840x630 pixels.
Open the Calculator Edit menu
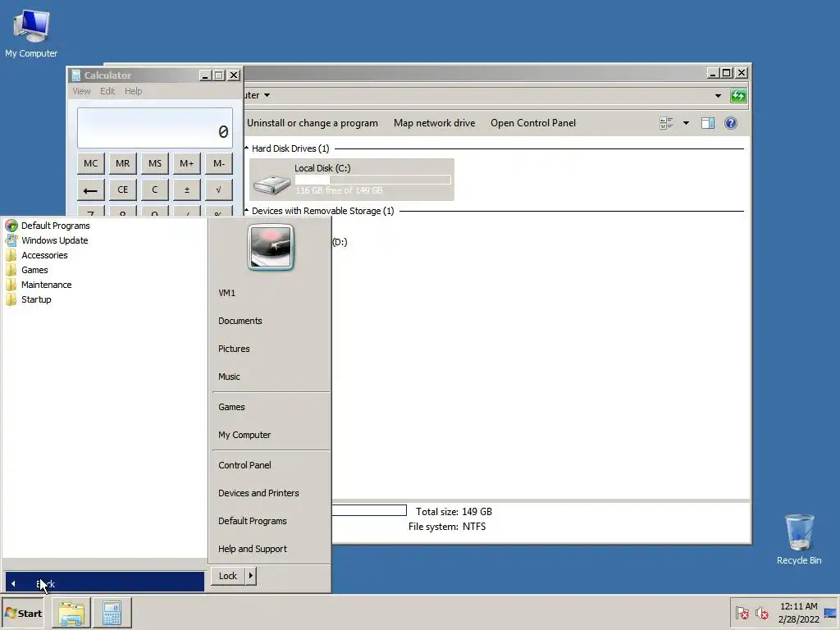pyautogui.click(x=107, y=91)
